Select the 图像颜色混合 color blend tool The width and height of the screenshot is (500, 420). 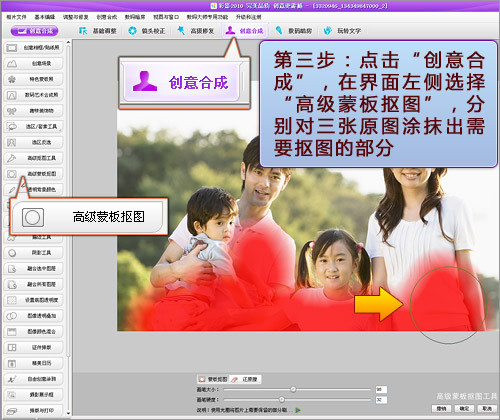(33, 332)
